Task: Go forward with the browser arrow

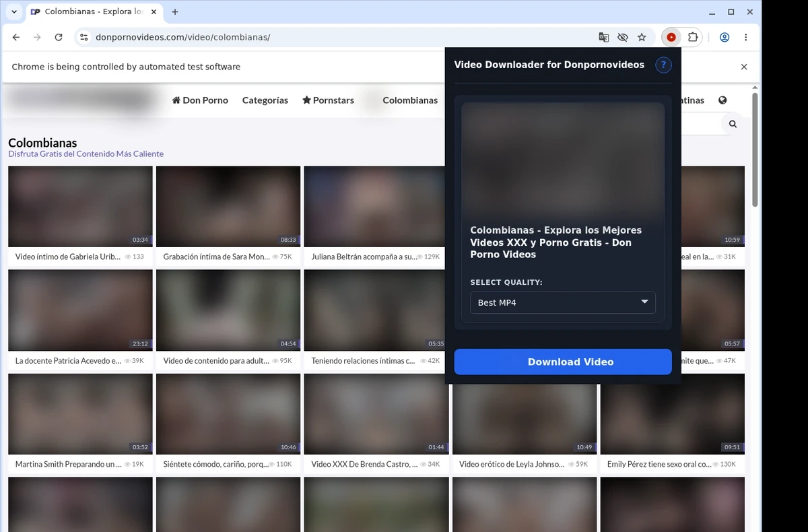Action: (x=37, y=37)
